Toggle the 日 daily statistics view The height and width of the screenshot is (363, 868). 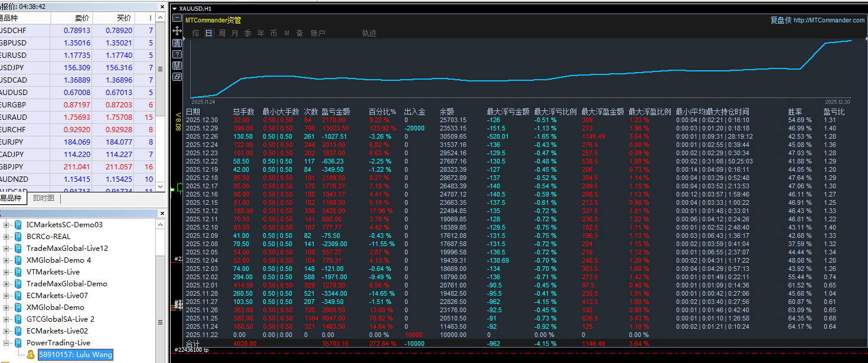tap(209, 33)
